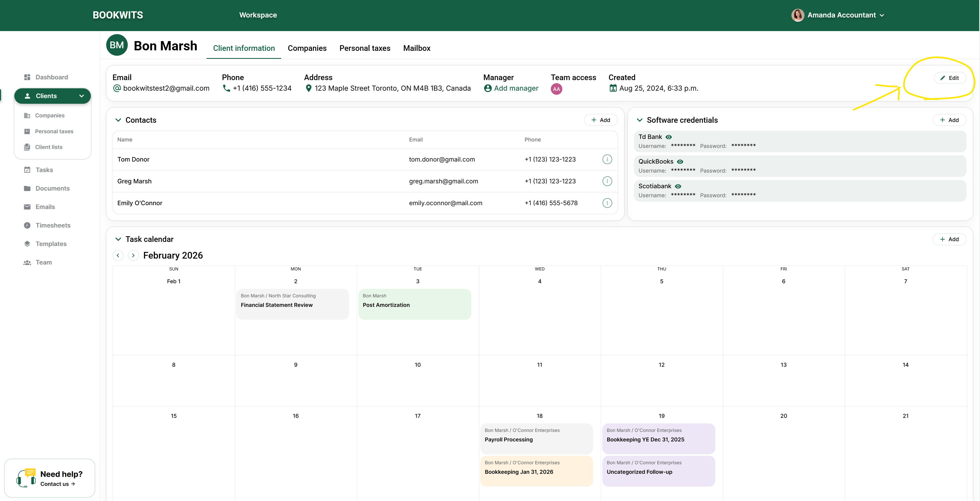Open the Financial Statement Review task
This screenshot has width=980, height=501.
point(292,304)
